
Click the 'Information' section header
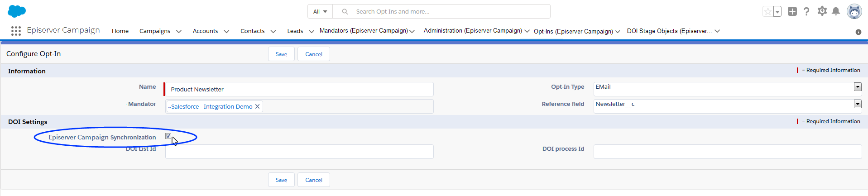pos(27,71)
